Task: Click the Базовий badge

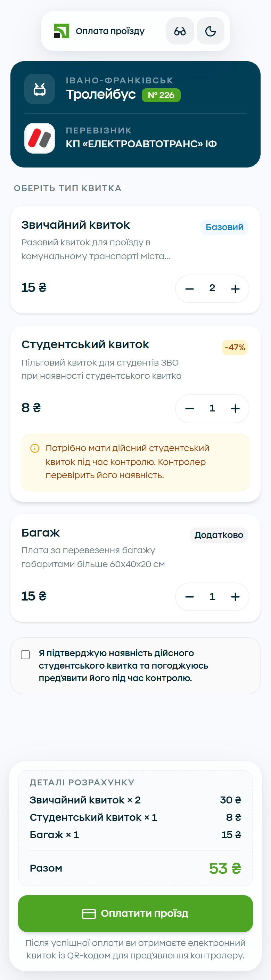Action: coord(224,227)
